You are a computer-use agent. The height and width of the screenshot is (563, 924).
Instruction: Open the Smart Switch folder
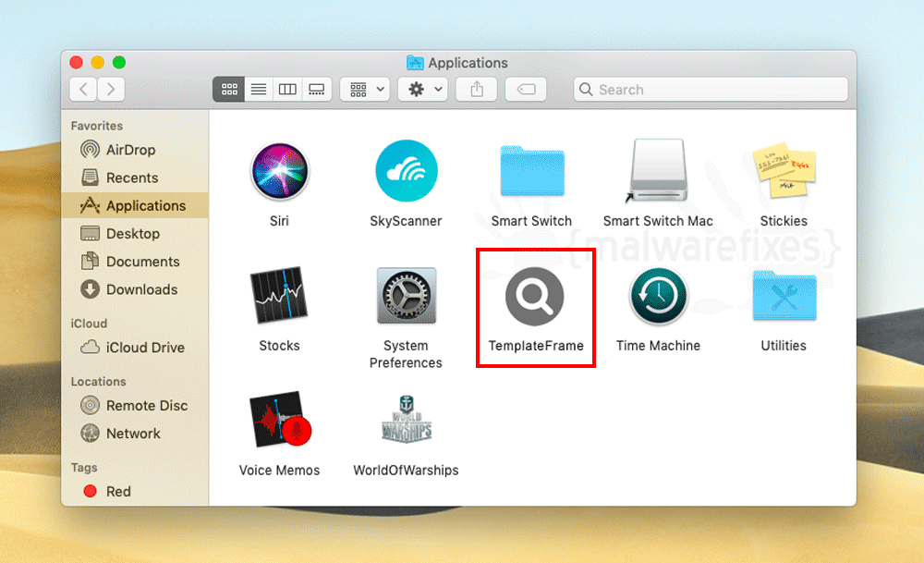tap(532, 170)
